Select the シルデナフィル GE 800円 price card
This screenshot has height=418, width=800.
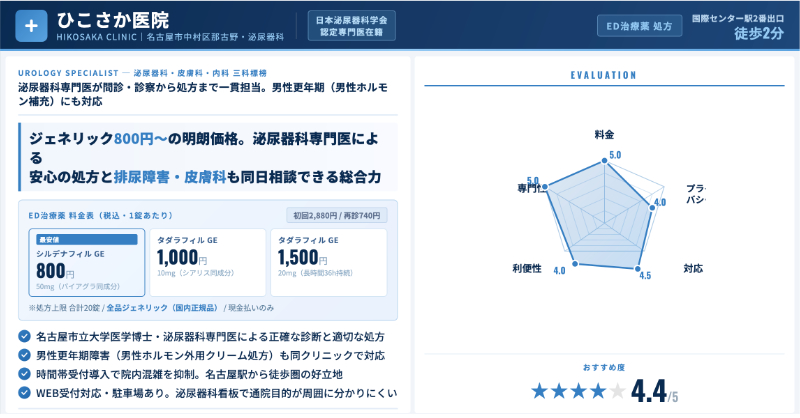tap(85, 262)
